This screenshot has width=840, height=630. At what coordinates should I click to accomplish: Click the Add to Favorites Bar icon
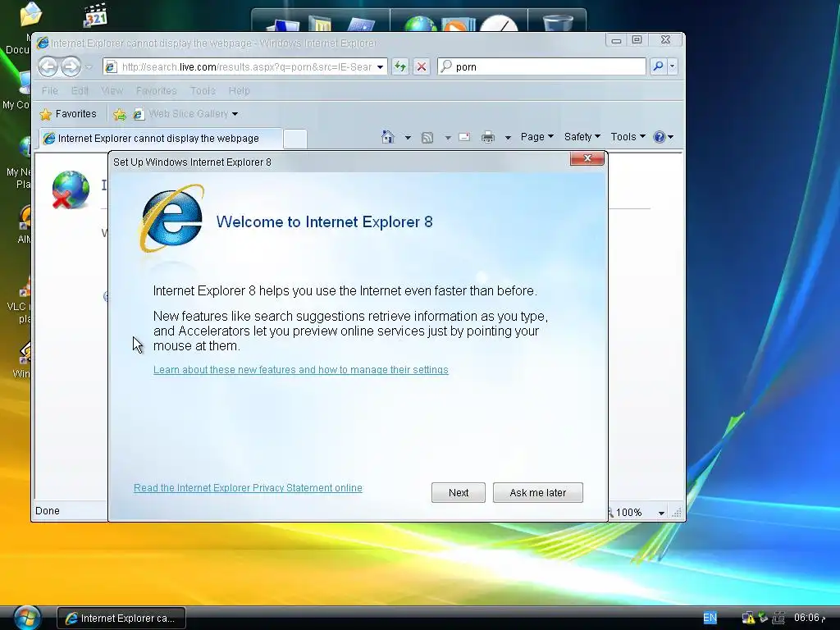pos(120,114)
